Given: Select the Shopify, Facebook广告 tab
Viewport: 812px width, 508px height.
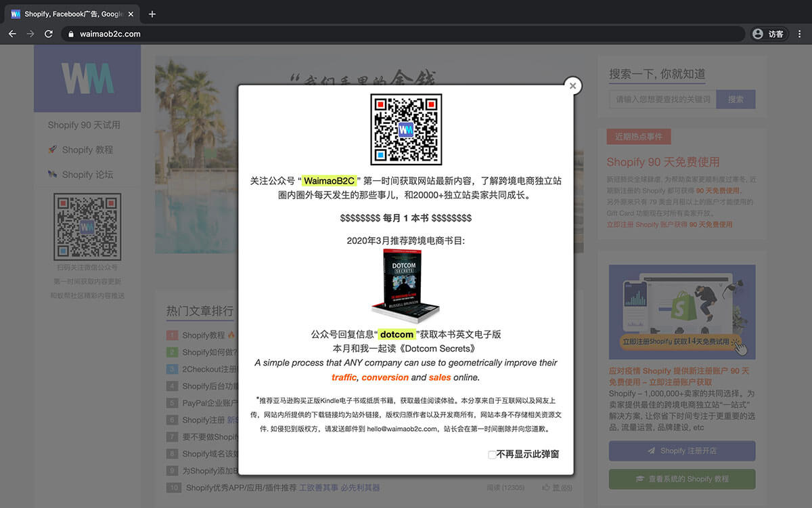Looking at the screenshot, I should [72, 14].
